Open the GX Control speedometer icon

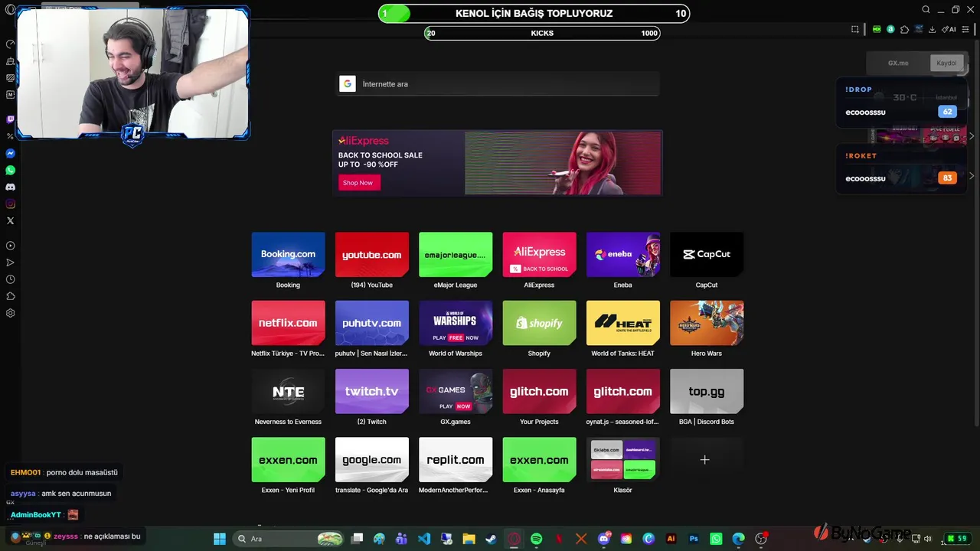[10, 44]
